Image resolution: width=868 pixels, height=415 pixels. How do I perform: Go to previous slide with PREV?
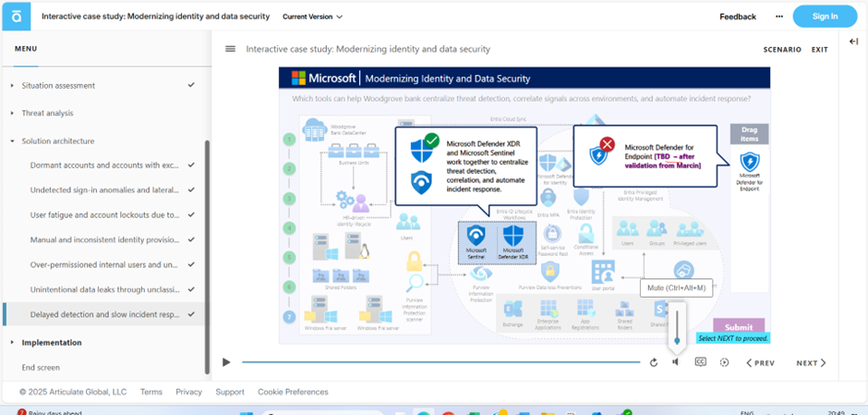tap(761, 363)
